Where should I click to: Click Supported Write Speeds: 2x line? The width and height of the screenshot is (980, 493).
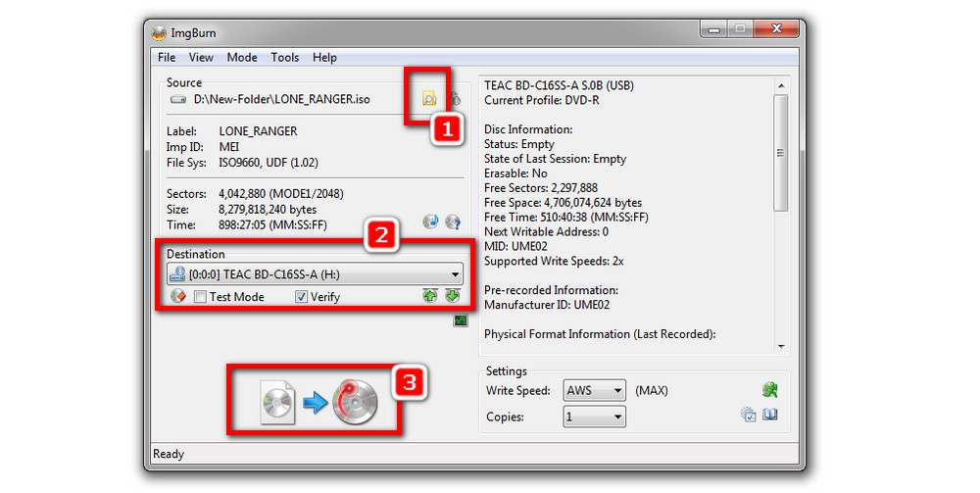tap(554, 261)
